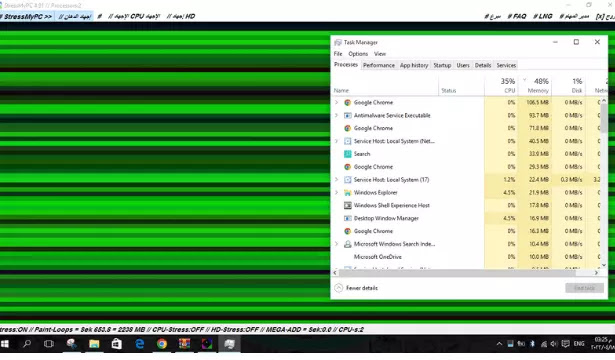Viewport: 615px width, 360px height.
Task: Launch Microsoft Store from the taskbar
Action: (x=116, y=344)
